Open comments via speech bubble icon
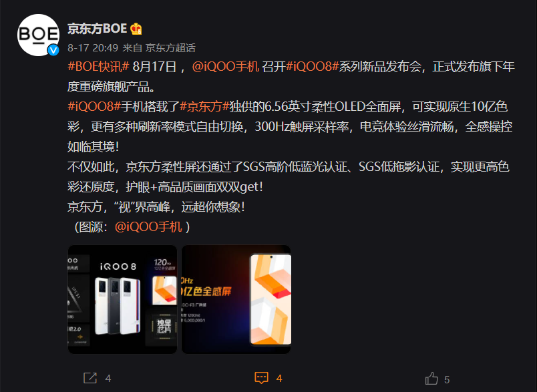Image resolution: width=537 pixels, height=392 pixels. click(x=261, y=377)
